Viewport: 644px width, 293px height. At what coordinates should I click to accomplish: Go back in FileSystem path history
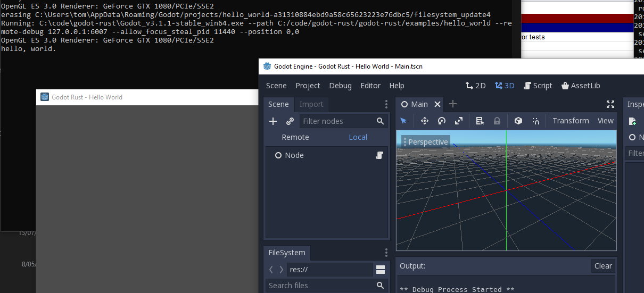point(271,270)
